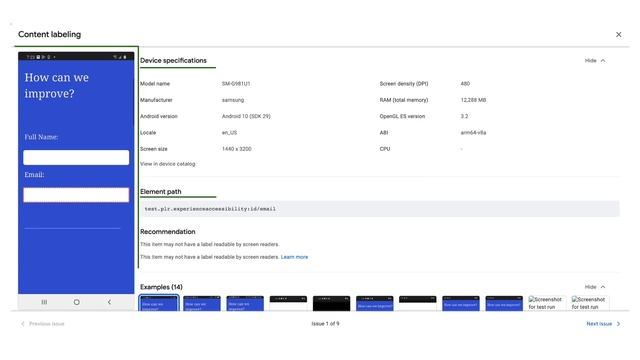Tap the phone's recent apps navigation icon

coord(44,302)
